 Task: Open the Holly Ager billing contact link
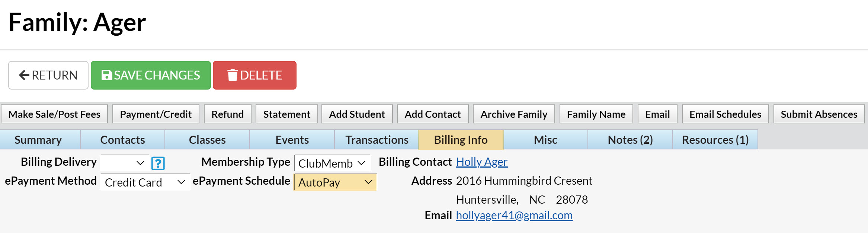click(x=481, y=162)
